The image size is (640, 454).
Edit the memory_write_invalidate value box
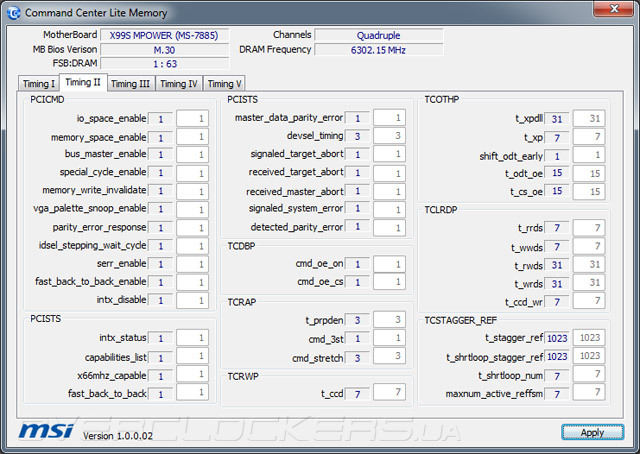tap(192, 191)
